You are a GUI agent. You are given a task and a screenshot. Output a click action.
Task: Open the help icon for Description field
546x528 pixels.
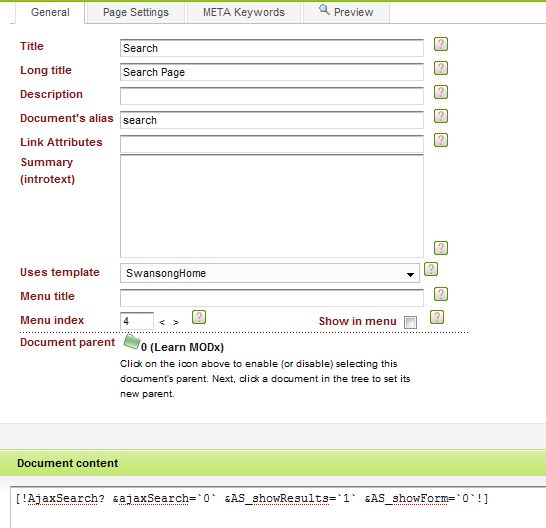pos(440,92)
